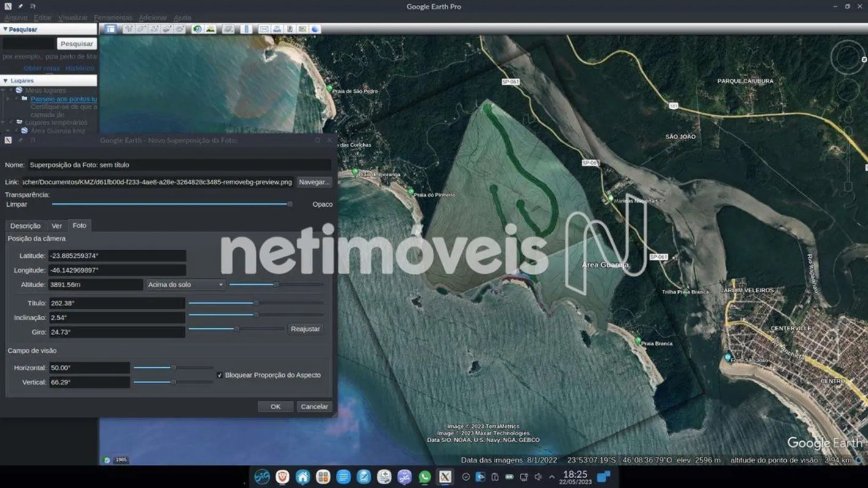Viewport: 868px width, 488px height.
Task: Click the Latitude input field
Action: pyautogui.click(x=117, y=256)
